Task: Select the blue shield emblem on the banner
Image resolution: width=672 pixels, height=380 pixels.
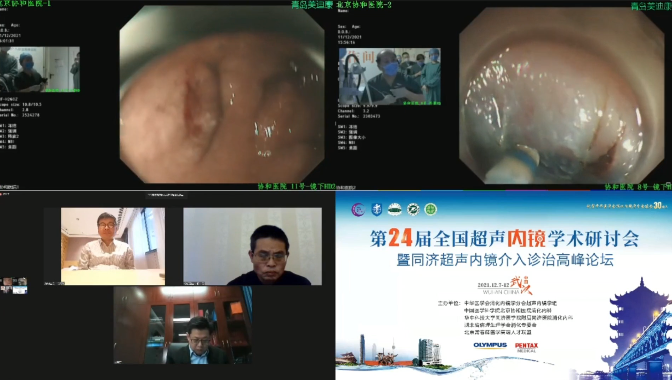Action: [376, 209]
